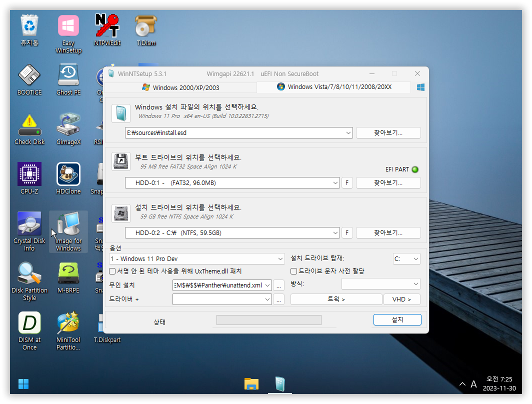Open the VHD > button
Image resolution: width=532 pixels, height=404 pixels.
401,299
